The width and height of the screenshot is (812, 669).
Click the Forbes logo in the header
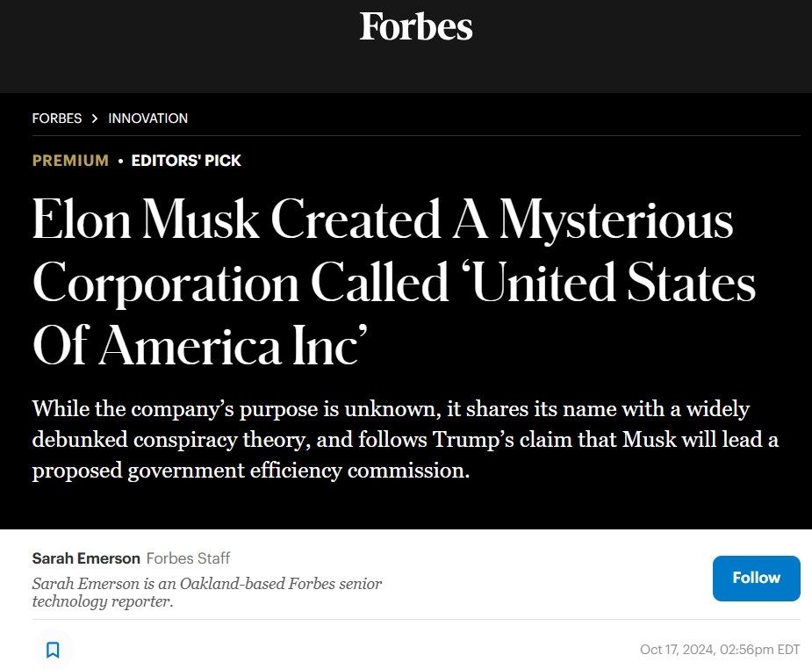(415, 26)
